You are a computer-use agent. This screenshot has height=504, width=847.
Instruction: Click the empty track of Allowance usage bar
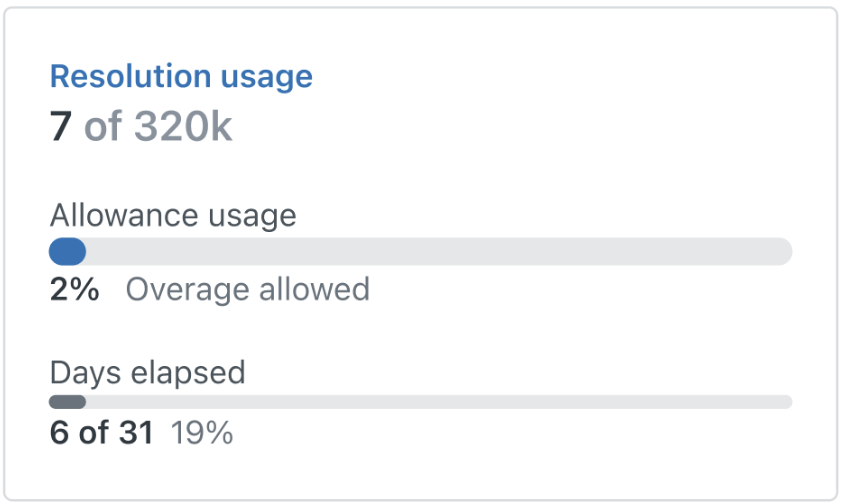[439, 251]
